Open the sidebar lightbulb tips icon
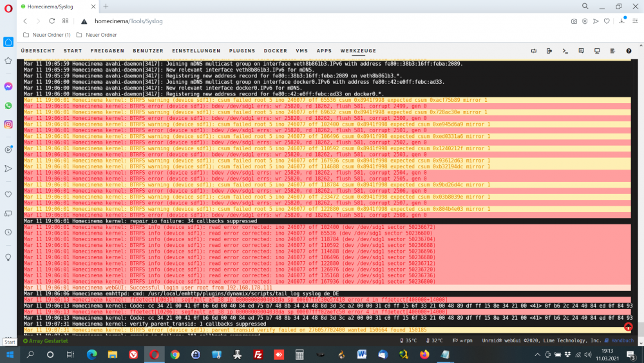This screenshot has width=644, height=363. 8,257
